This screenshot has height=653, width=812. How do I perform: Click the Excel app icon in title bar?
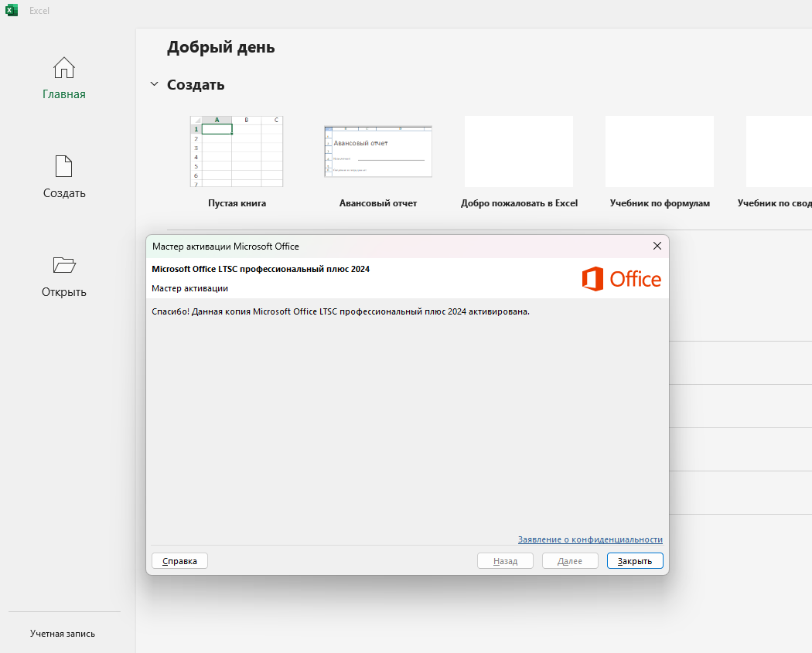coord(12,10)
